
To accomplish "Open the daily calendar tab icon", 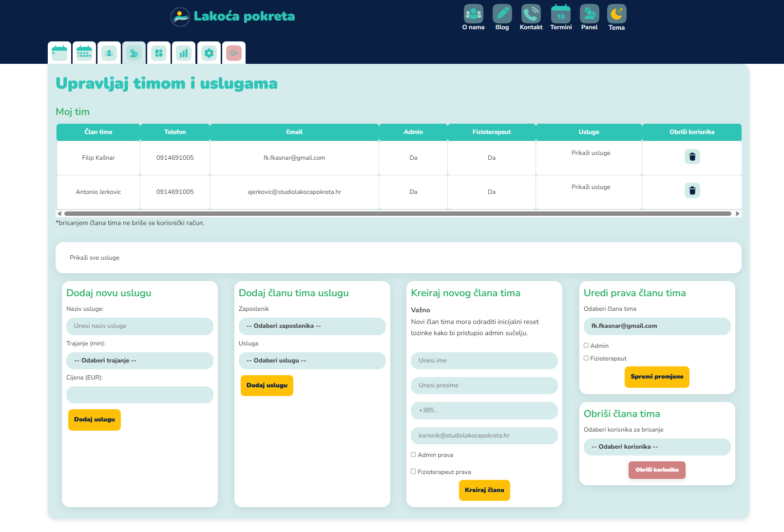I will click(59, 53).
